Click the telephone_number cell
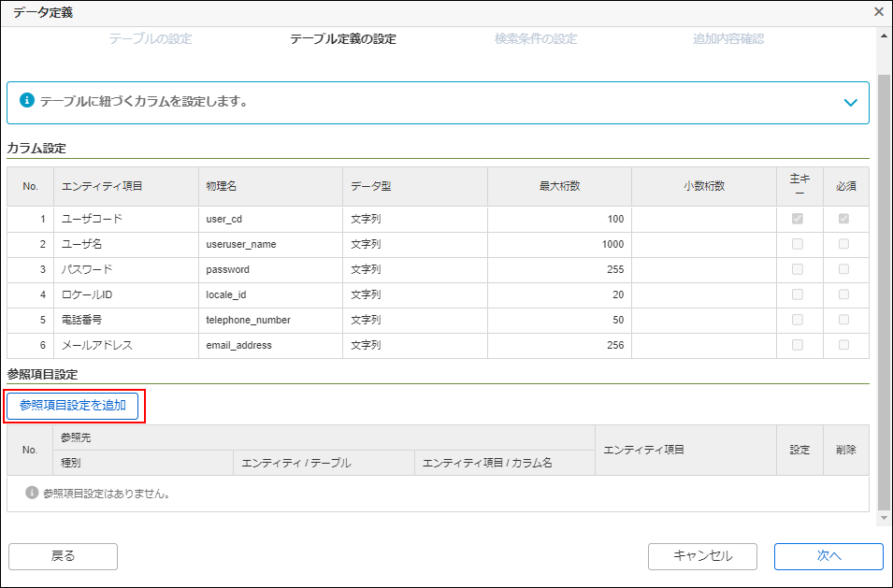This screenshot has width=893, height=588. click(270, 320)
